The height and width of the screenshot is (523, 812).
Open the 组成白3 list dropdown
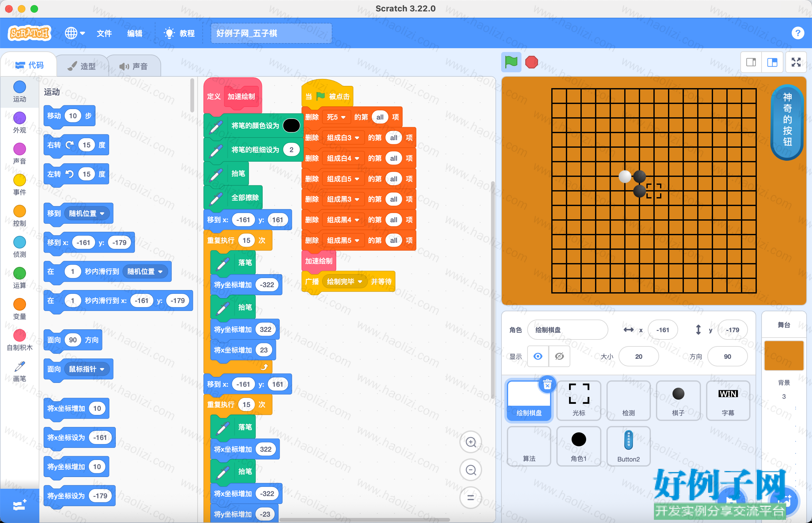click(343, 138)
